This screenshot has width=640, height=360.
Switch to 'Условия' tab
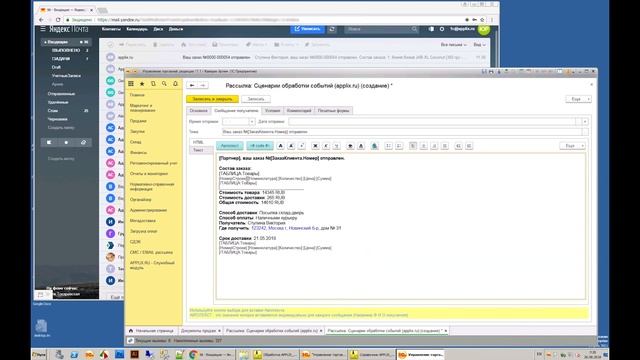[x=272, y=111]
